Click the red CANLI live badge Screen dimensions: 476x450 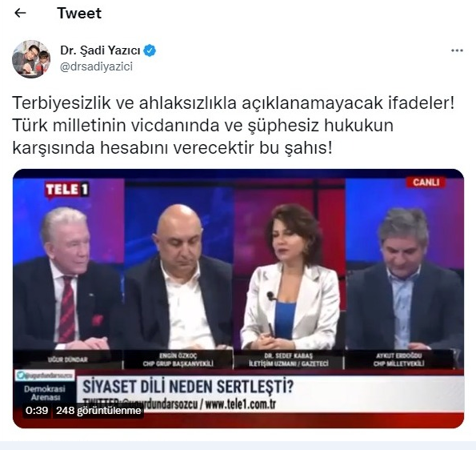point(426,182)
